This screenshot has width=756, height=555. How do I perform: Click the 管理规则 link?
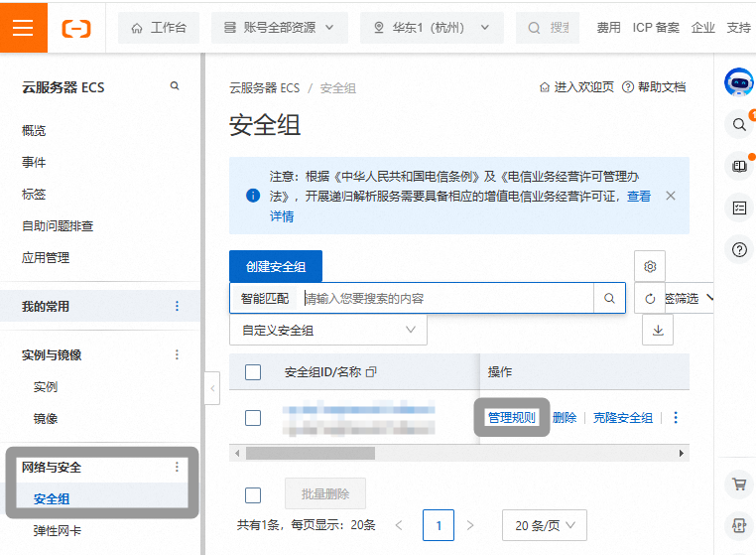point(511,418)
